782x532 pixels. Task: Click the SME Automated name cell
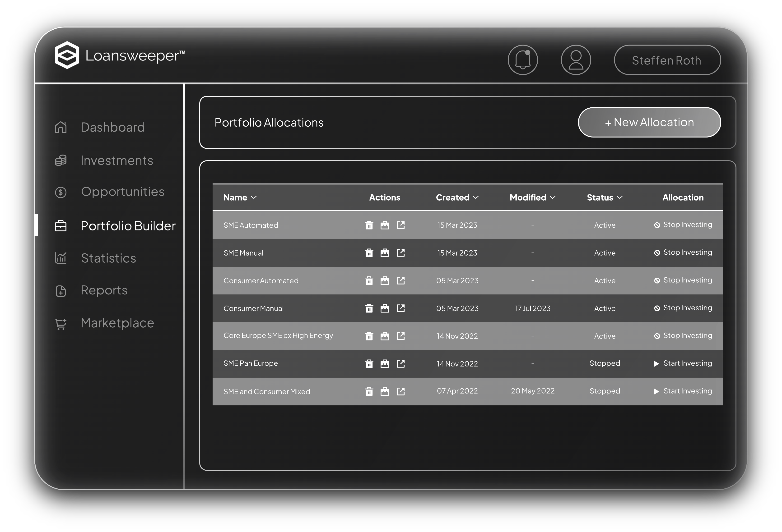pos(251,225)
